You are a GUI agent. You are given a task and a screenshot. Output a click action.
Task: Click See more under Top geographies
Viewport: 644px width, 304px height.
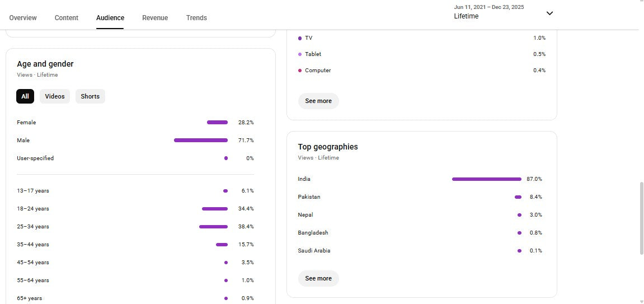pyautogui.click(x=318, y=278)
